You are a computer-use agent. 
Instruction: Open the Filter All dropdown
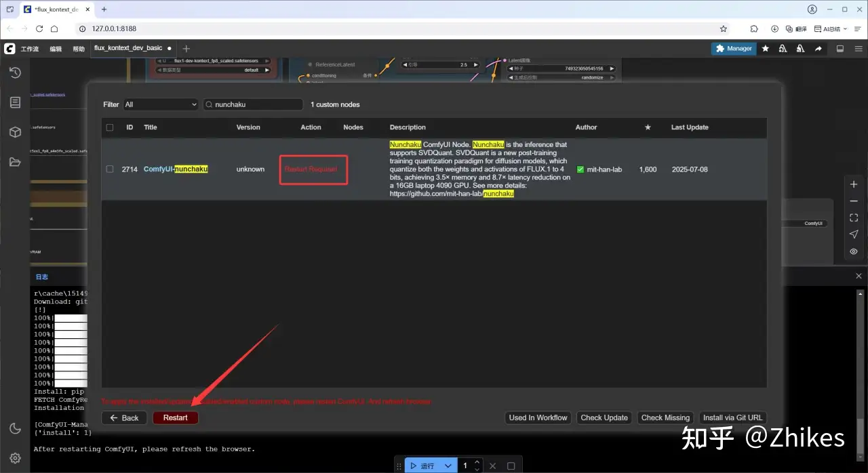tap(160, 104)
